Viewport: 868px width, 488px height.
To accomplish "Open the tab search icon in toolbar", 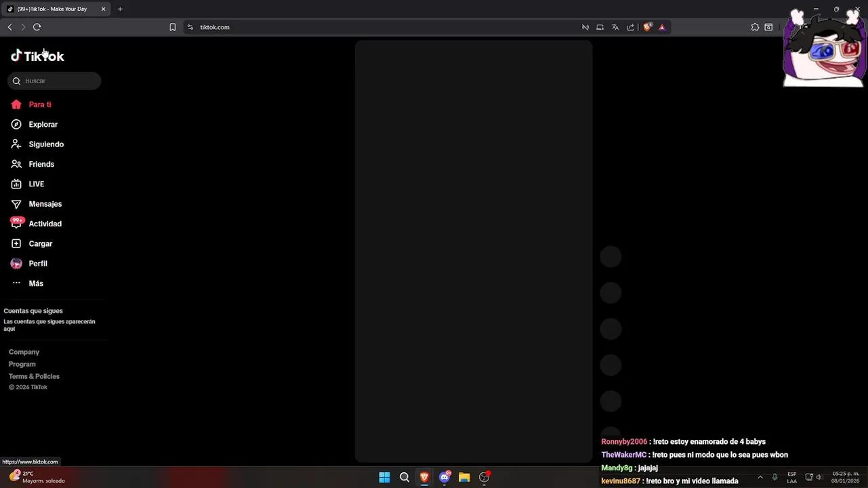I will click(x=768, y=27).
